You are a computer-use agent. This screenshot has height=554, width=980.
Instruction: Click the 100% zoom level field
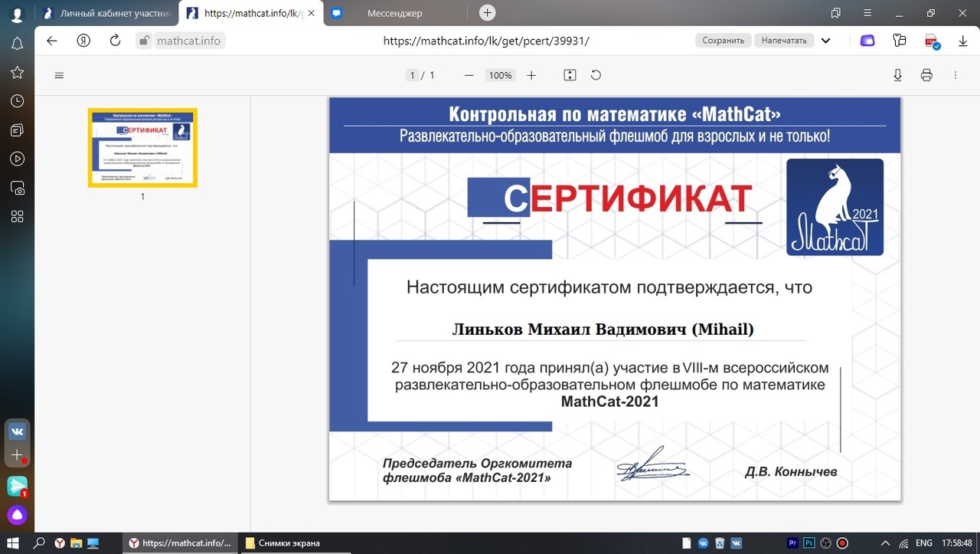pyautogui.click(x=500, y=75)
